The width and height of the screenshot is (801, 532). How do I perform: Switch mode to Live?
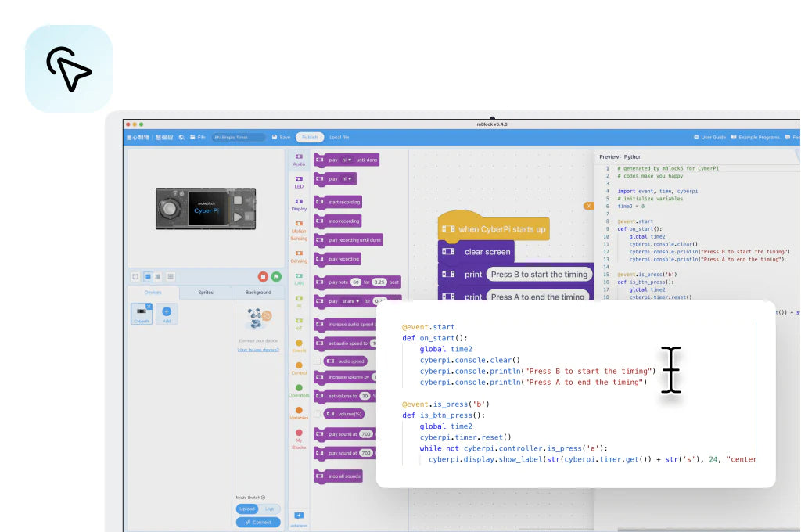pyautogui.click(x=269, y=509)
